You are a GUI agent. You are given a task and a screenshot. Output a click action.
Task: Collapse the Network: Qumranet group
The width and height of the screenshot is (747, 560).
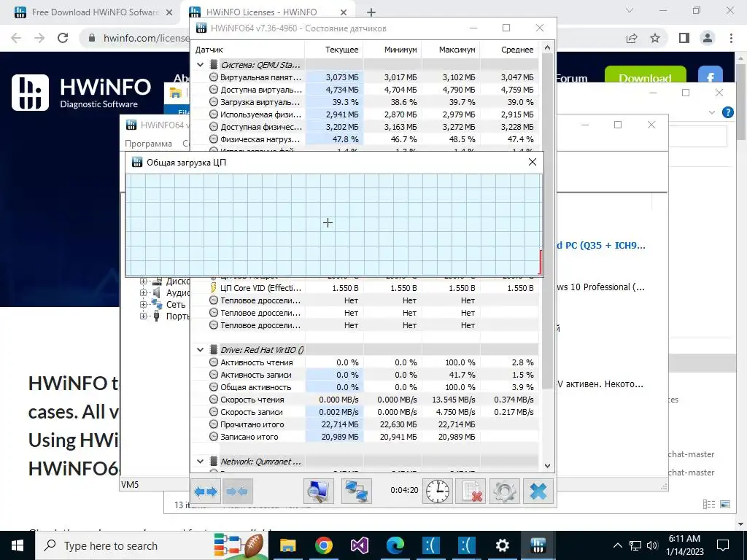200,462
